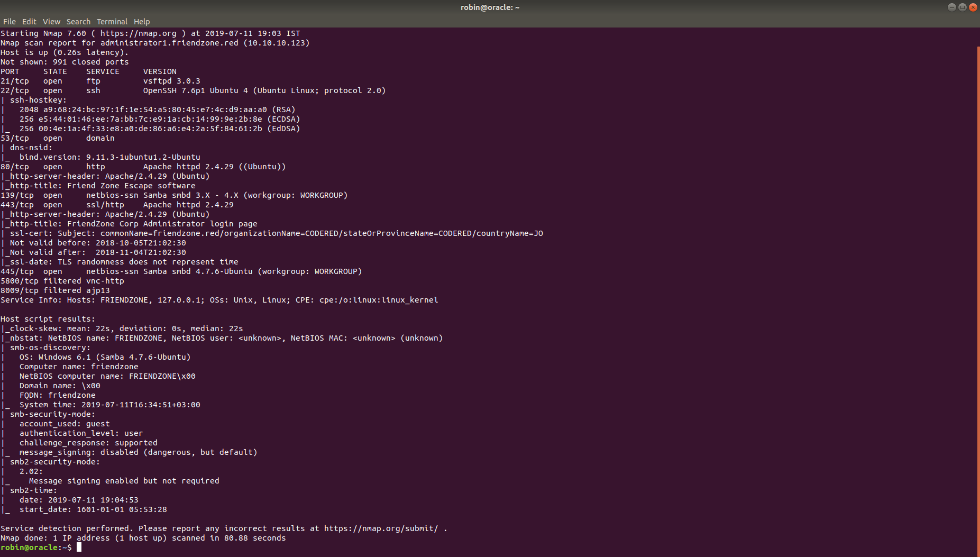This screenshot has height=557, width=980.
Task: Click 'Host is up (0.26s latency)' line
Action: click(65, 52)
